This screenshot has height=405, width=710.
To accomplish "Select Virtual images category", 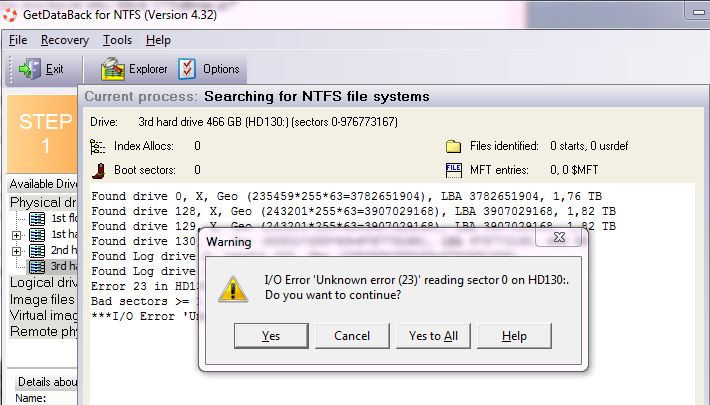I will tap(43, 315).
